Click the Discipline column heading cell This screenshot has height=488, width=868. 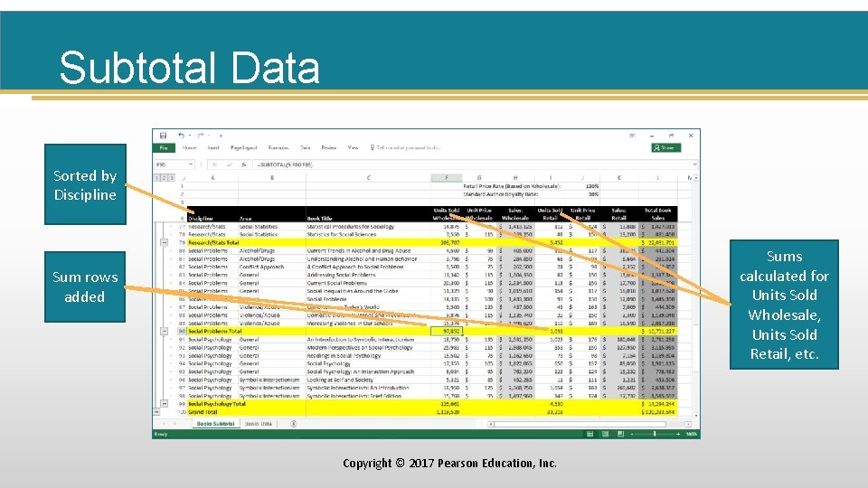(x=213, y=214)
